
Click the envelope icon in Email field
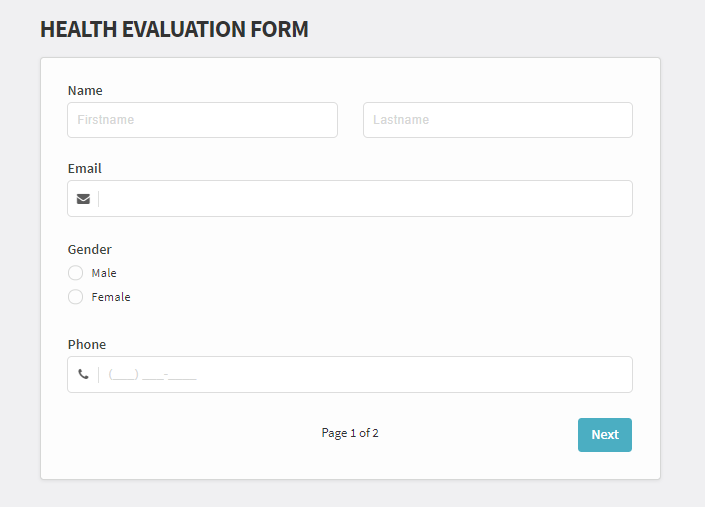pos(83,199)
